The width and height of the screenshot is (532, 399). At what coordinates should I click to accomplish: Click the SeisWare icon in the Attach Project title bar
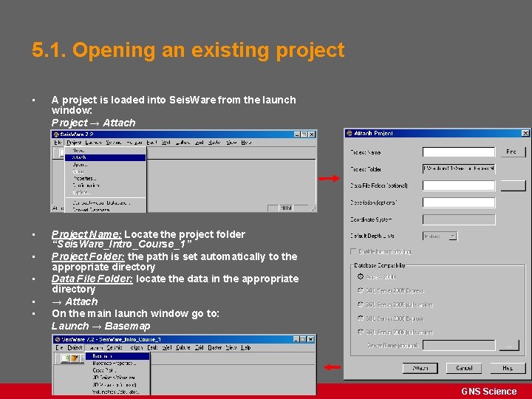click(x=349, y=133)
